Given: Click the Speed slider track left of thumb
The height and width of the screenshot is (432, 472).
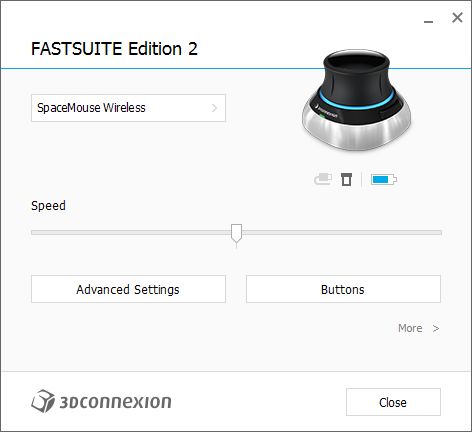Looking at the screenshot, I should pyautogui.click(x=131, y=233).
